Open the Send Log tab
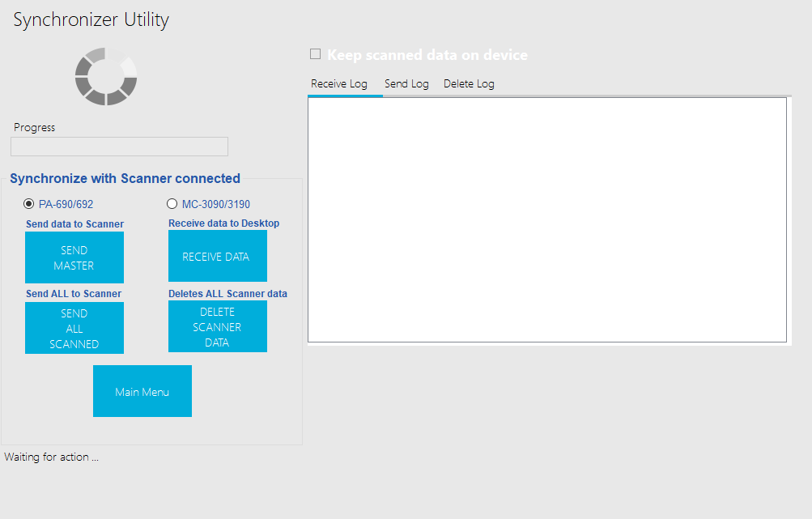812x519 pixels. point(406,84)
